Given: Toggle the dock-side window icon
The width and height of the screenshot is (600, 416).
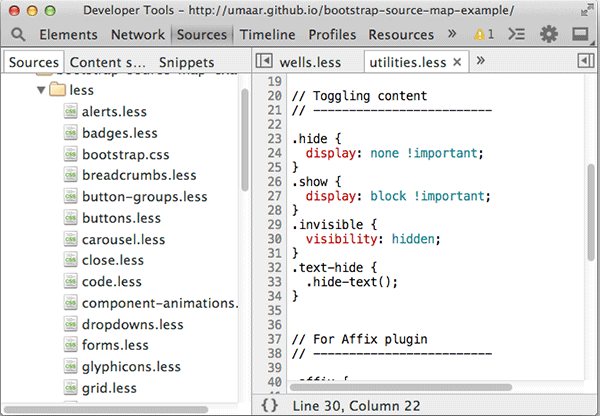Looking at the screenshot, I should pyautogui.click(x=580, y=34).
